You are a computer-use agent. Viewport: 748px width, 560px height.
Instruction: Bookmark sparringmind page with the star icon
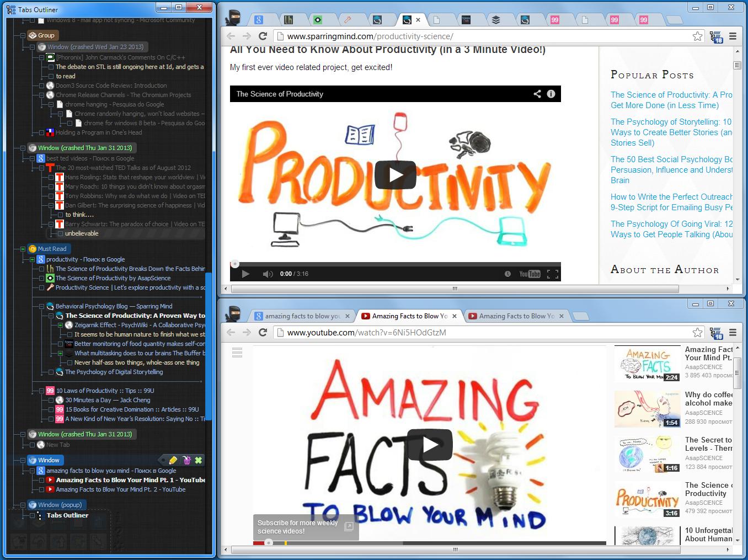tap(698, 36)
